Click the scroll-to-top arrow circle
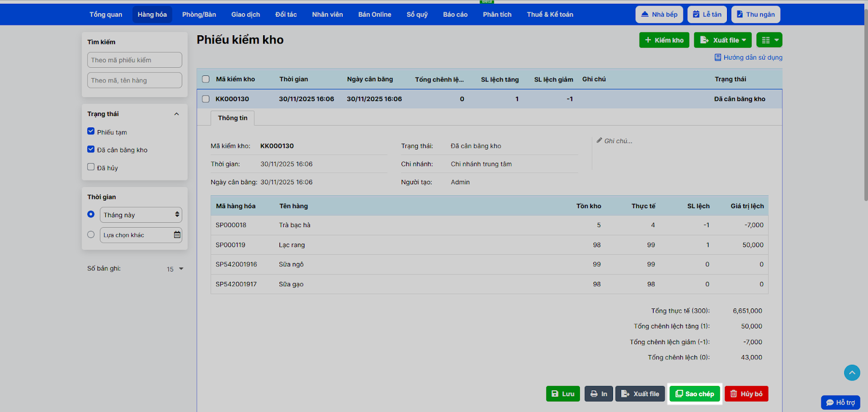 tap(852, 372)
